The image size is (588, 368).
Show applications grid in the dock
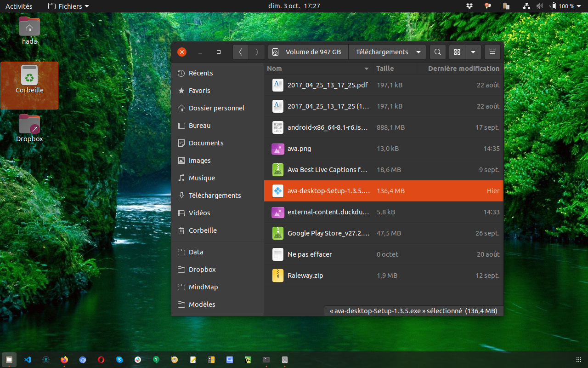tap(578, 360)
